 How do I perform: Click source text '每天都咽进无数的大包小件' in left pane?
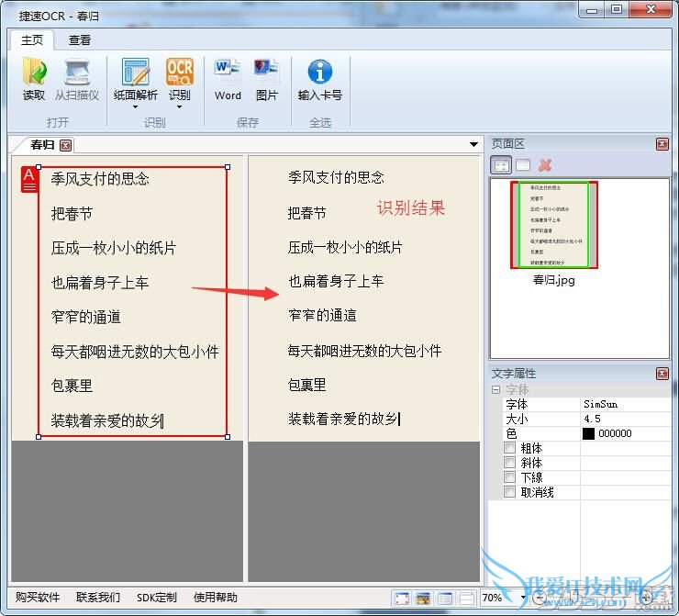[x=135, y=352]
